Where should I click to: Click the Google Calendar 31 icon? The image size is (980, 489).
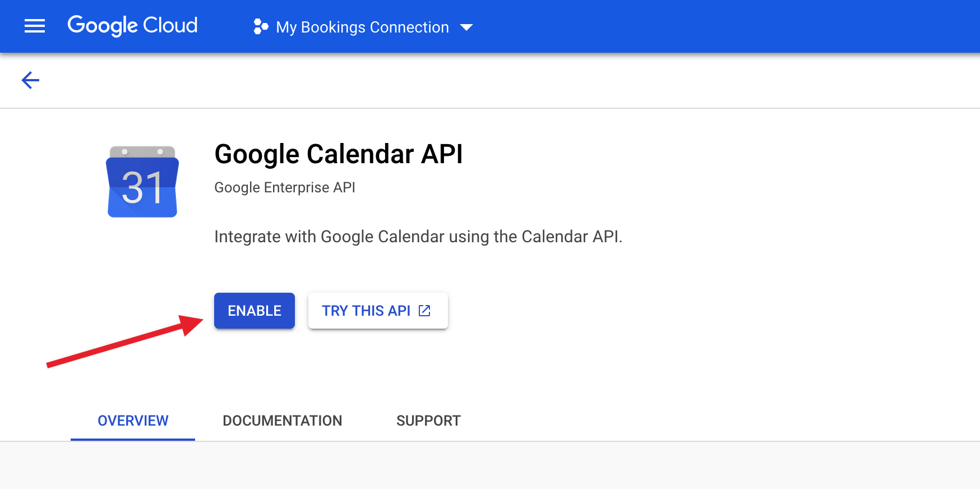tap(142, 182)
